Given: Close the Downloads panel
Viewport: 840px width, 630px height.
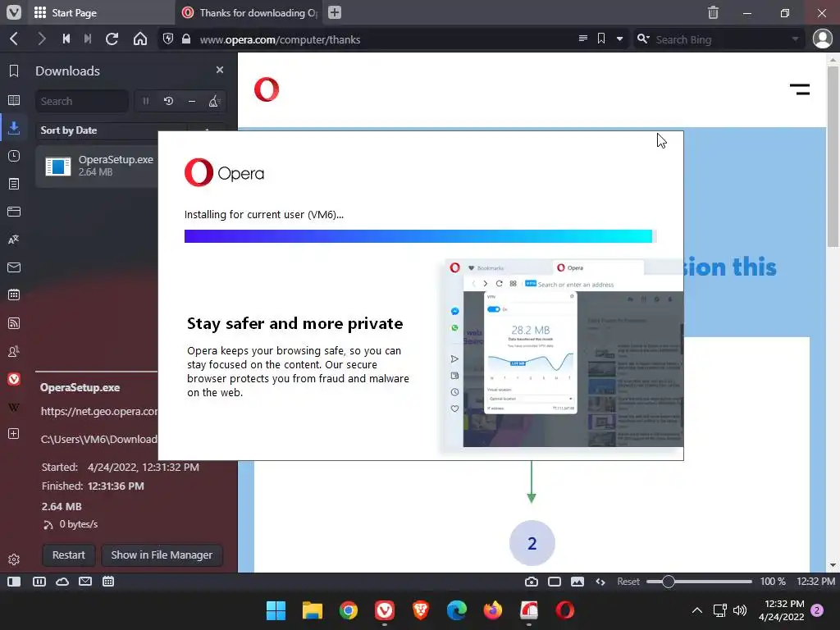Looking at the screenshot, I should (220, 70).
